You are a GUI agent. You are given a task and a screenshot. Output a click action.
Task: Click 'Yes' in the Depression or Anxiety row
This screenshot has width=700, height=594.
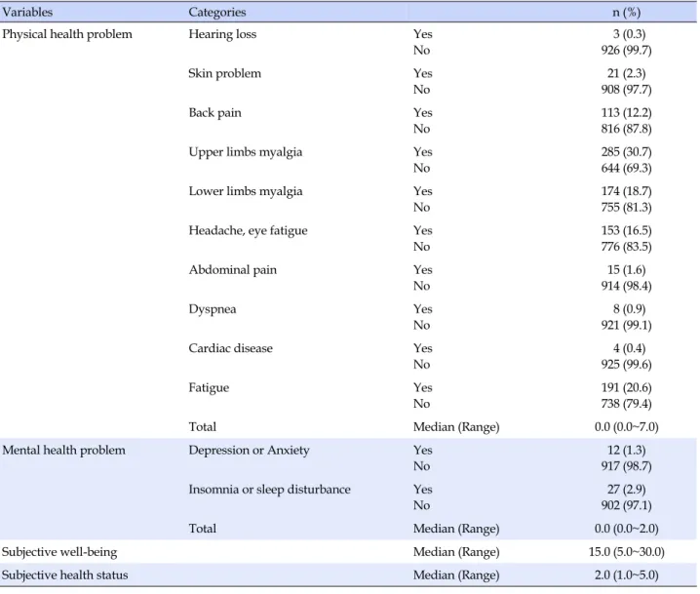[423, 451]
